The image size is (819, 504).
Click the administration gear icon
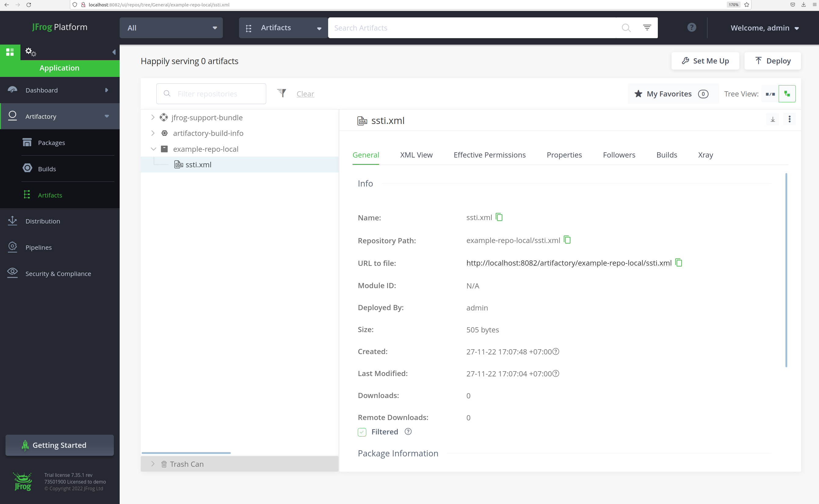pyautogui.click(x=30, y=52)
